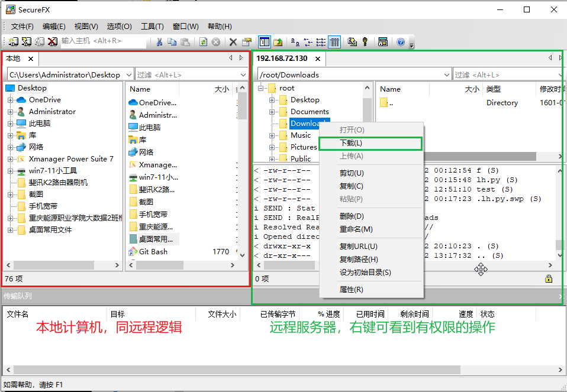Choose 下载(L) from the context menu
Viewport: 567px width, 392px height.
(371, 143)
